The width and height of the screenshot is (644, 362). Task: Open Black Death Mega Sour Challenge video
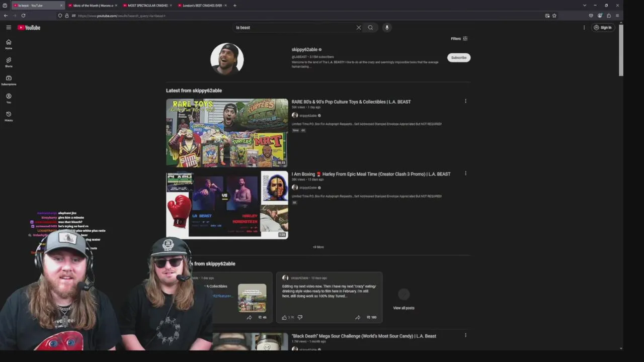pyautogui.click(x=364, y=336)
